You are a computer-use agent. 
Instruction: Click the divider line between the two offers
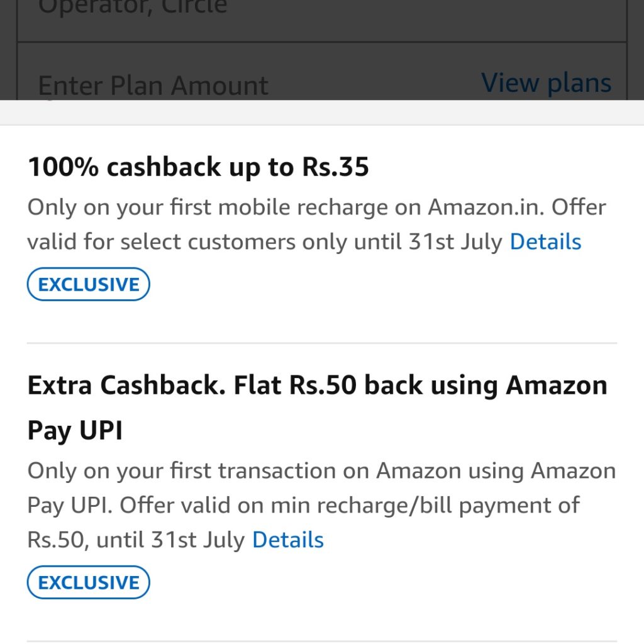coord(322,343)
